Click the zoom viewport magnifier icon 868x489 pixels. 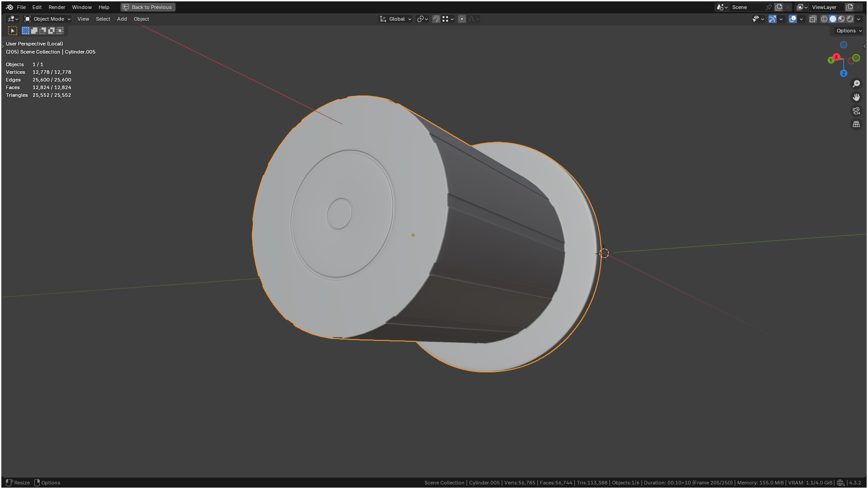click(856, 84)
